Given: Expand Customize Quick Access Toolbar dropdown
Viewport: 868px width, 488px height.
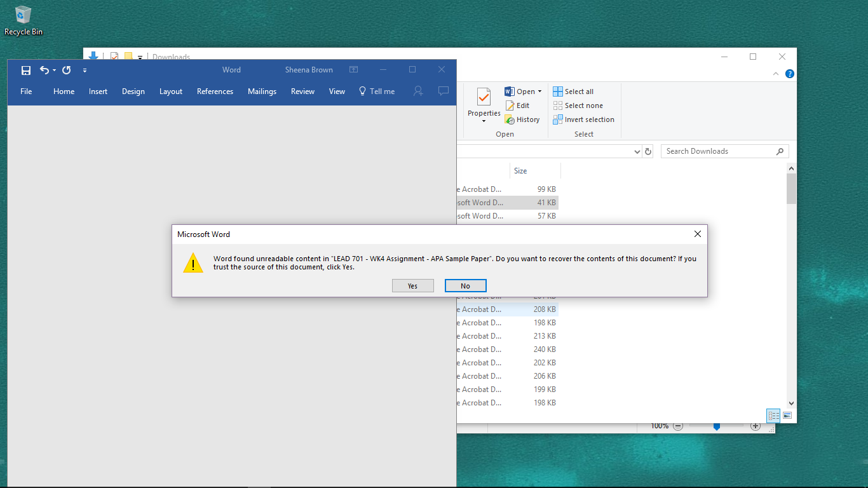Looking at the screenshot, I should click(x=85, y=71).
